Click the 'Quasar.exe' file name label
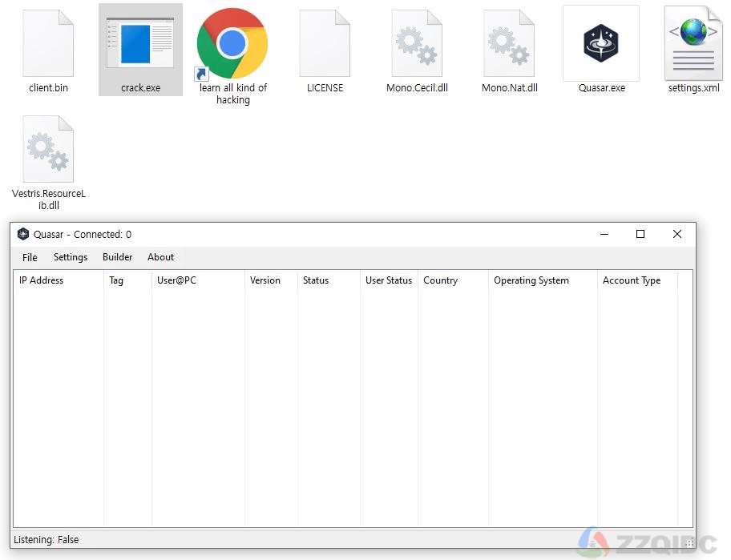Viewport: 731px width, 560px height. 601,87
